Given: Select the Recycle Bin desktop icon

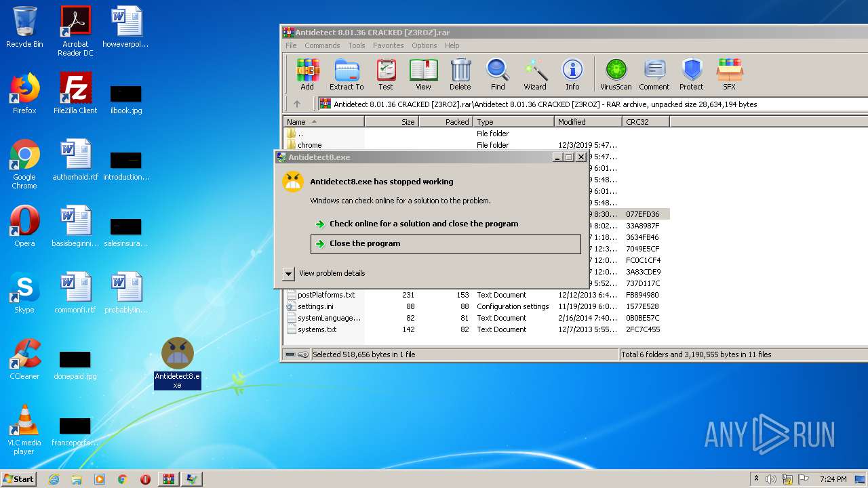Looking at the screenshot, I should point(24,27).
